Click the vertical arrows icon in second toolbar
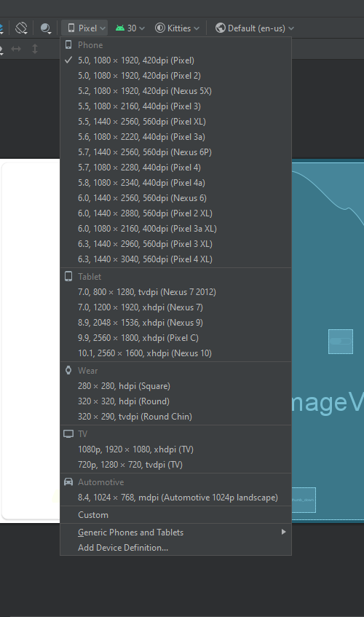Image resolution: width=364 pixels, height=617 pixels. tap(35, 49)
